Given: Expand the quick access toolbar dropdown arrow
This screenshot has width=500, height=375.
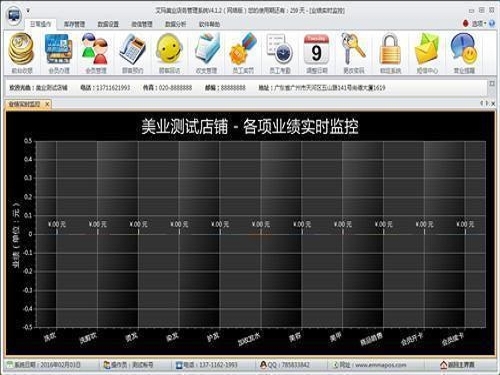Looking at the screenshot, I should coord(28,11).
